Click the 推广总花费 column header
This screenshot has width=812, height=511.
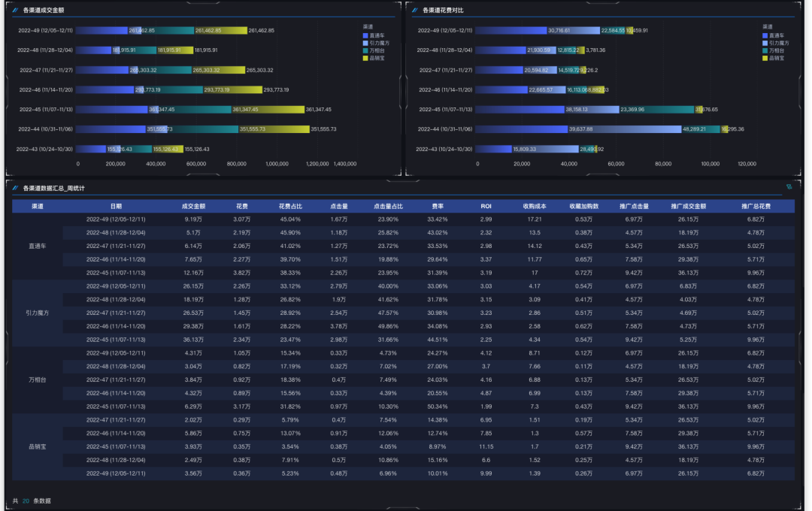click(756, 206)
